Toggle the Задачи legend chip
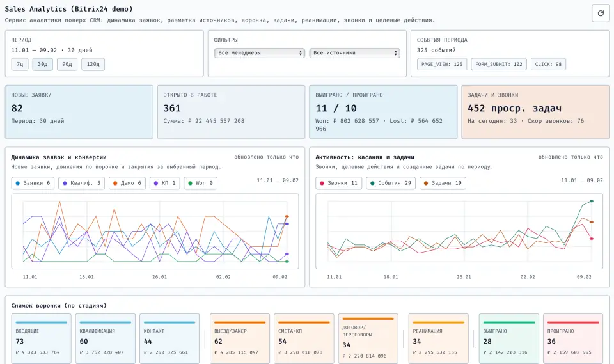 coord(443,183)
